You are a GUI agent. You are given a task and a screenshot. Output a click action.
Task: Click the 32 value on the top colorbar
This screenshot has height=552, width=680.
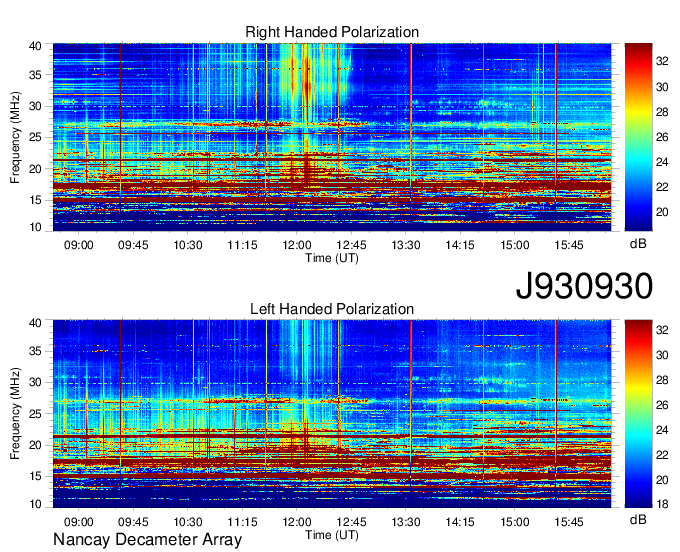(662, 61)
